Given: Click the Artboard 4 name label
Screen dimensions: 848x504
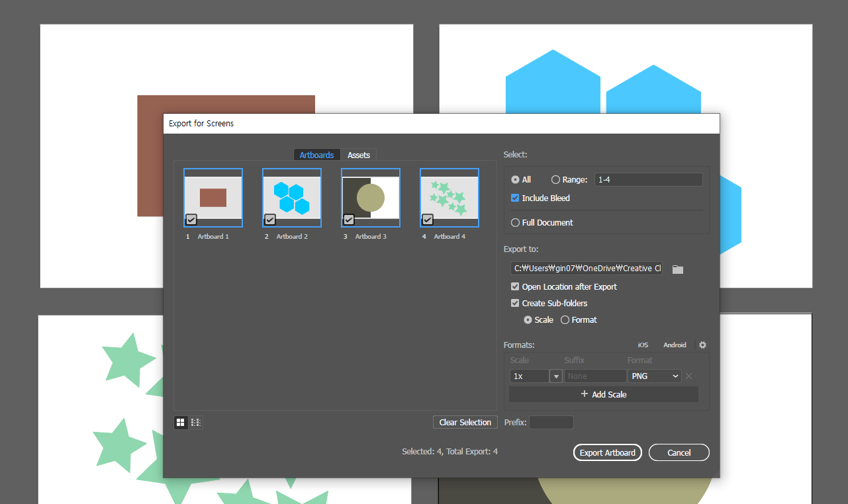Looking at the screenshot, I should (x=449, y=236).
